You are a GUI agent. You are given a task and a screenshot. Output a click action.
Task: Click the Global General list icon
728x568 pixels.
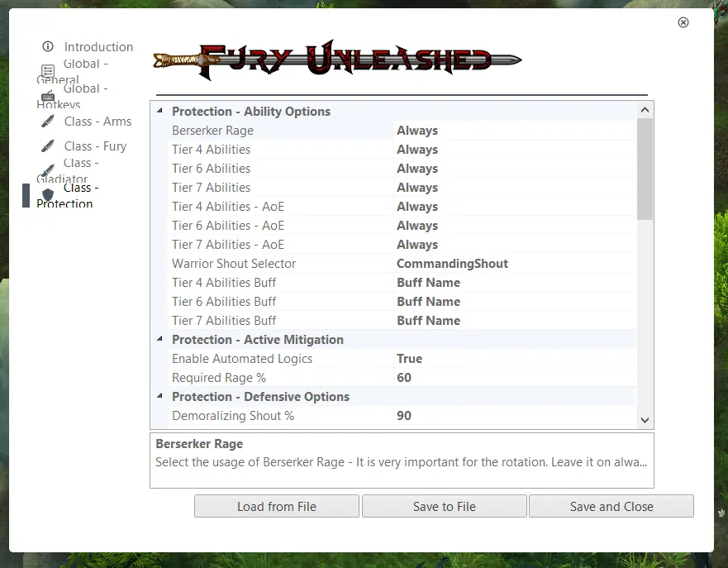48,71
